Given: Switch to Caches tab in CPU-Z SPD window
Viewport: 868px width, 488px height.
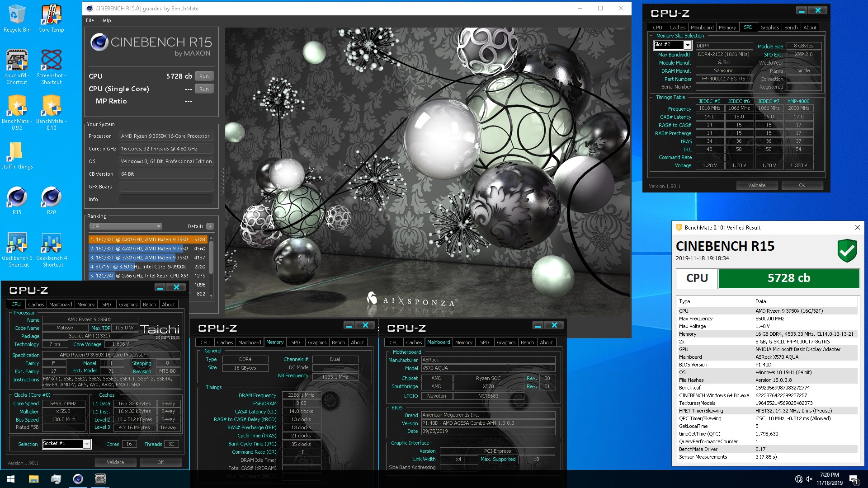Looking at the screenshot, I should [x=677, y=28].
